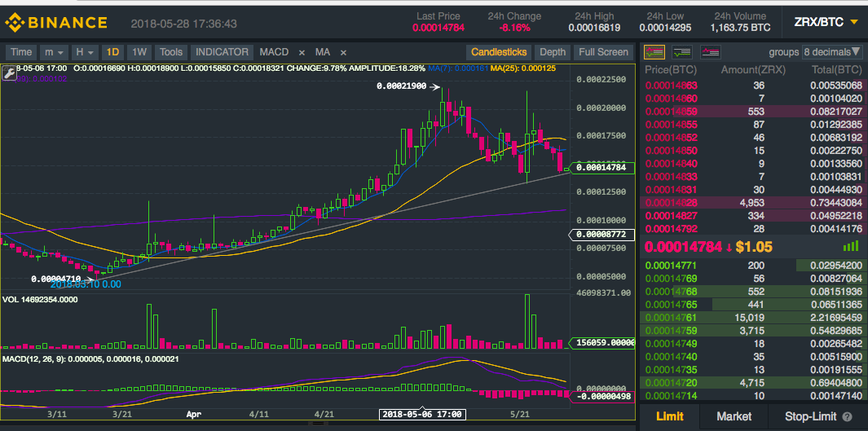Remove the MACD indicator with its x
Viewport: 868px width, 431px height.
coord(302,53)
